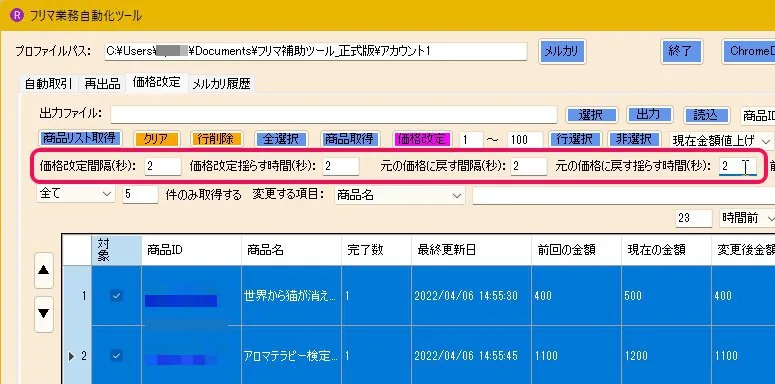Viewport: 775px width, 384px height.
Task: Sort by the 商品名 column header
Action: click(292, 250)
